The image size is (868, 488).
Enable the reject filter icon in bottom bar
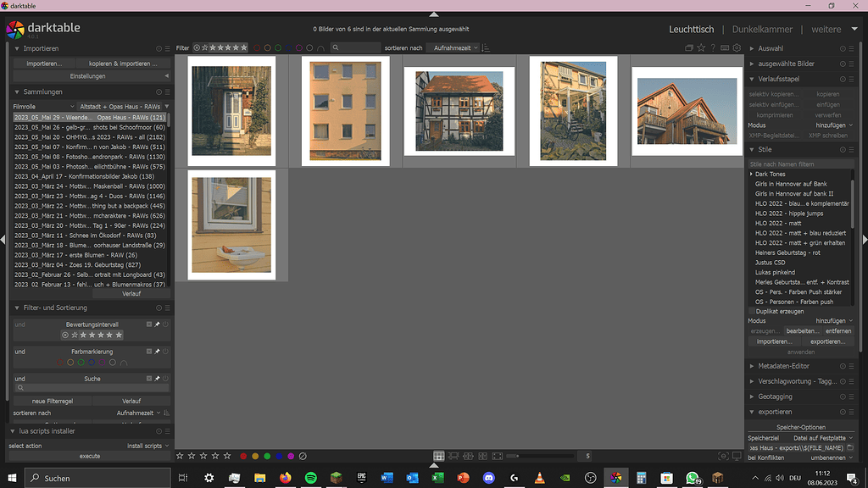302,456
